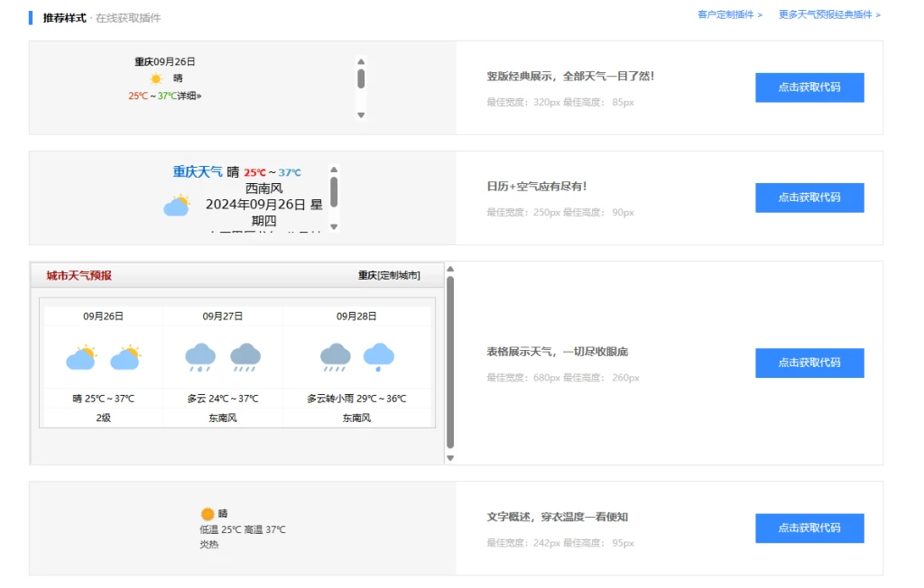Image resolution: width=924 pixels, height=588 pixels.
Task: Click scroll-down arrow of the 重庆天气 widget
Action: point(334,226)
